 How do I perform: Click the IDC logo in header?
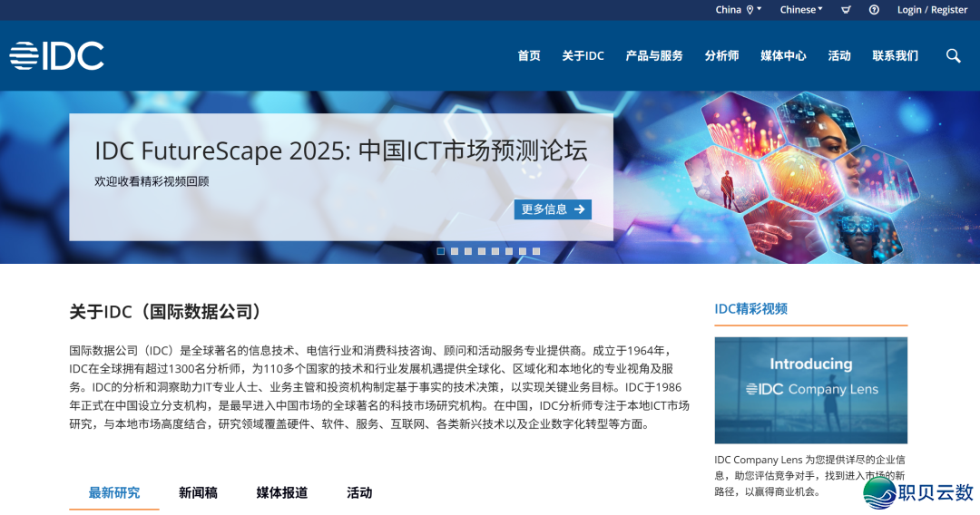(56, 55)
